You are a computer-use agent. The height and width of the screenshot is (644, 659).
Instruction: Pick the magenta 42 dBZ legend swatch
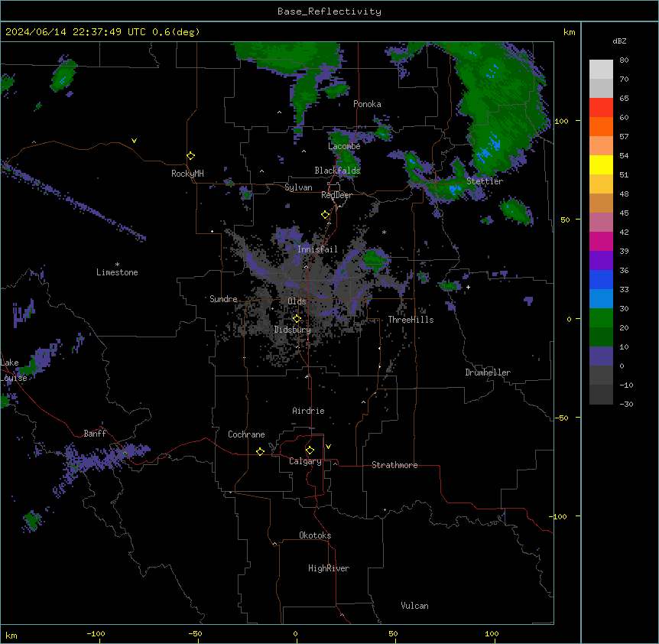click(x=601, y=241)
